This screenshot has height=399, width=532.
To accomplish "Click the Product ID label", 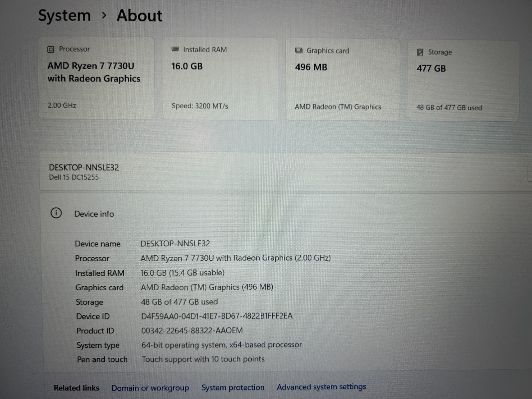I will point(95,331).
